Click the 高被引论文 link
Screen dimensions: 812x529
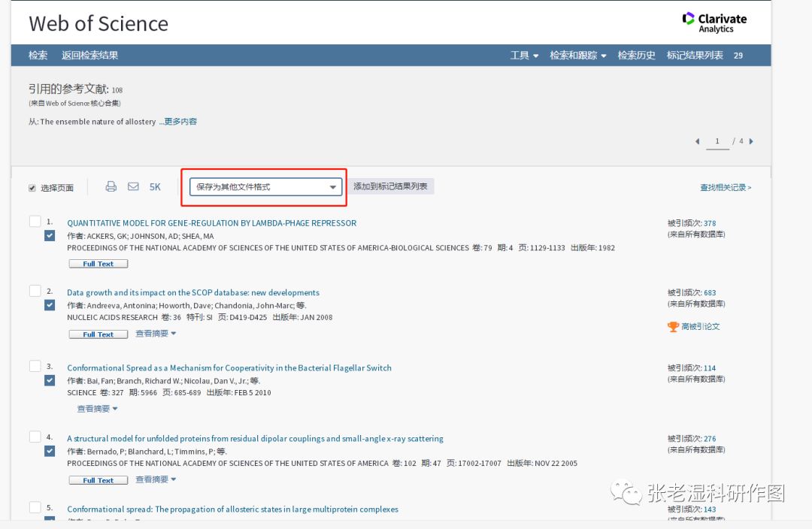point(701,327)
